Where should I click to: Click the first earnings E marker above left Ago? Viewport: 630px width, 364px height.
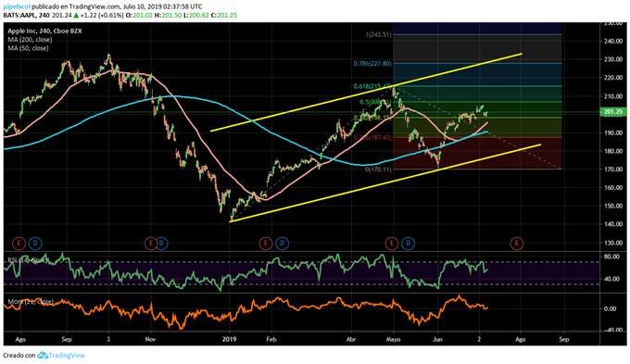[19, 243]
